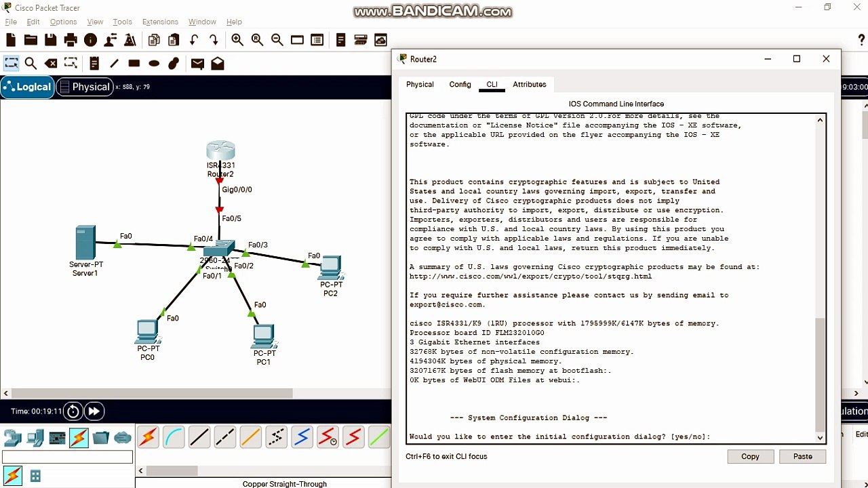This screenshot has height=488, width=868.
Task: Switch to Router2 Config tab
Action: tap(460, 85)
